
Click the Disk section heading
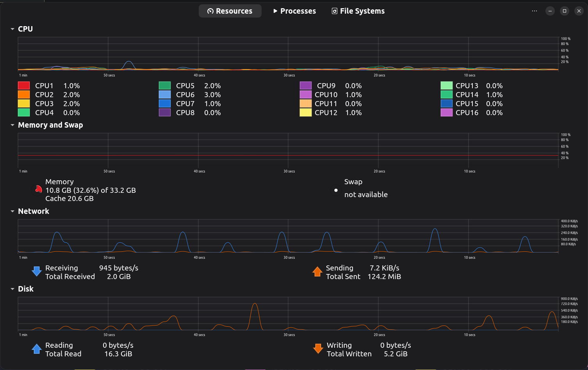point(26,289)
